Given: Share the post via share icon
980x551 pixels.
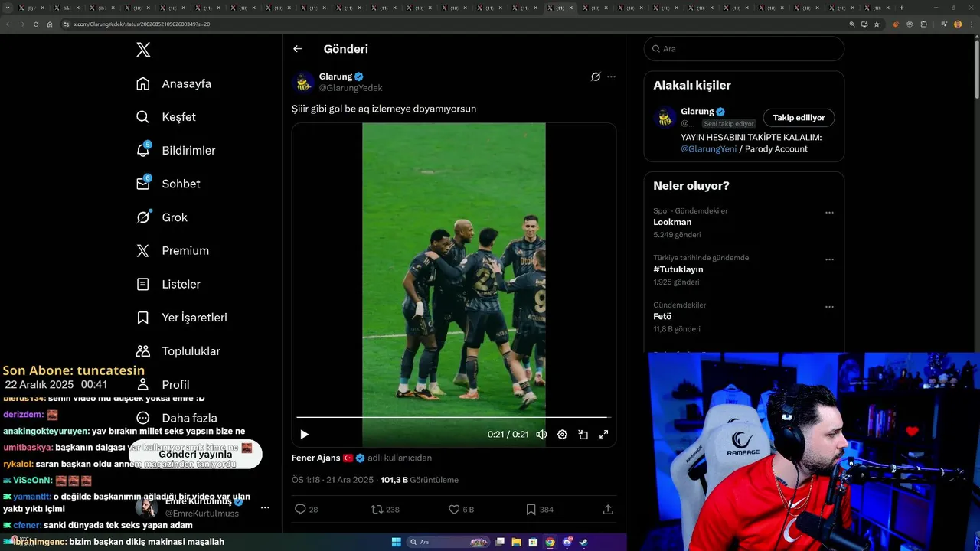Looking at the screenshot, I should pos(608,509).
